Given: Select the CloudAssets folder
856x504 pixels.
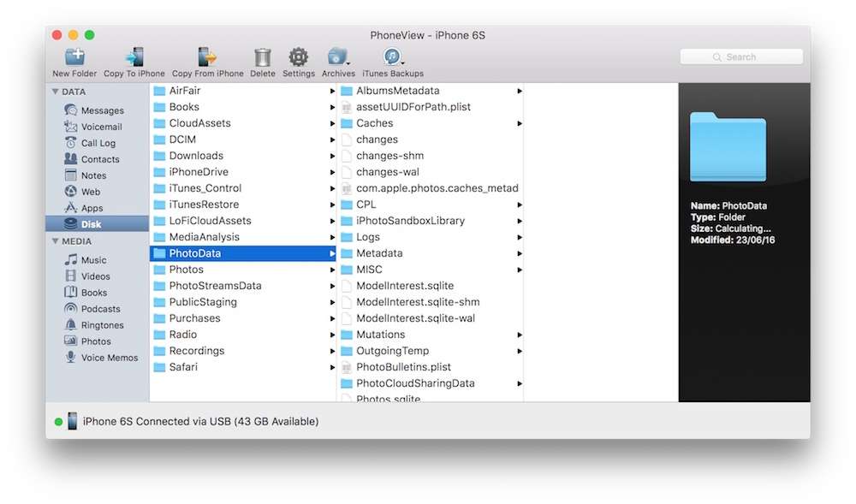Looking at the screenshot, I should [x=243, y=123].
